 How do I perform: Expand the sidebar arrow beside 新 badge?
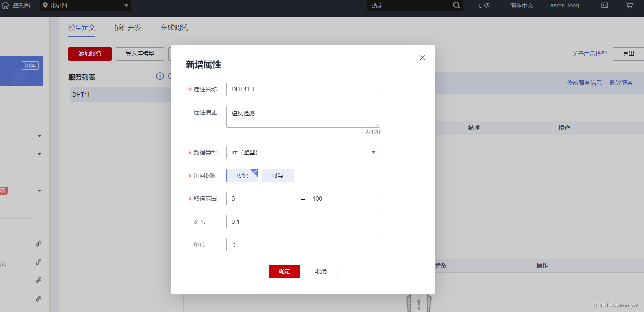coord(40,191)
